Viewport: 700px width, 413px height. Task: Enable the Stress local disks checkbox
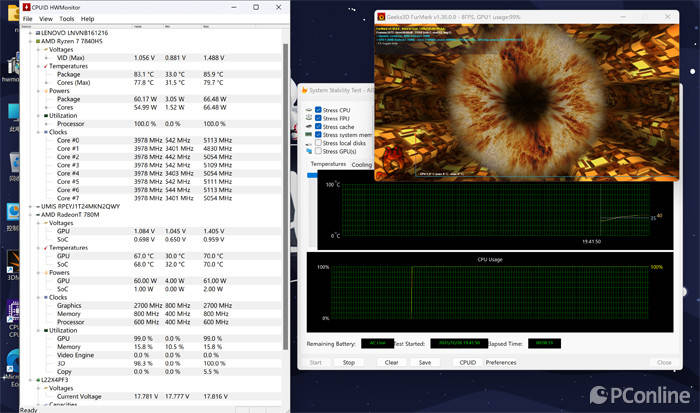point(318,143)
